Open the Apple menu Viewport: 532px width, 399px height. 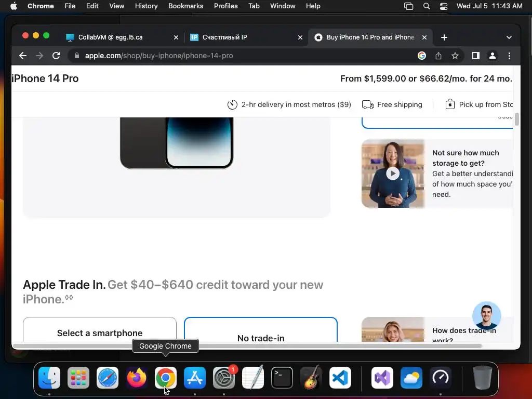pyautogui.click(x=14, y=6)
